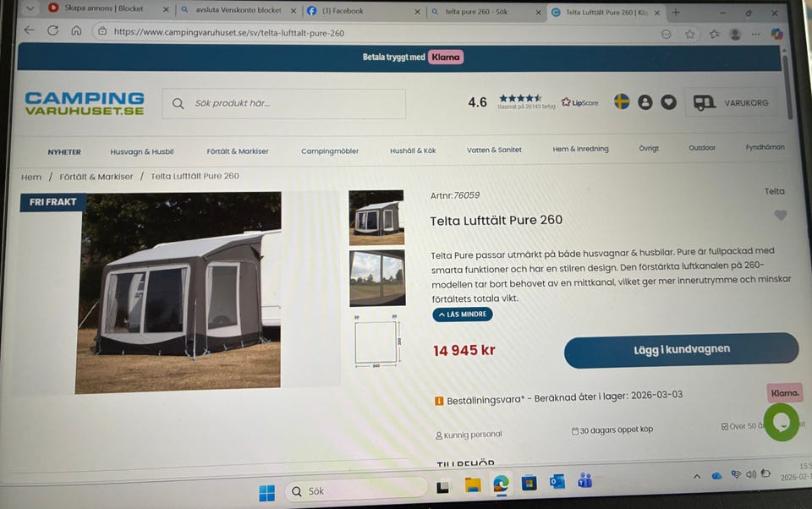Click the Sök produkt här search field
This screenshot has height=509, width=812.
pyautogui.click(x=284, y=103)
